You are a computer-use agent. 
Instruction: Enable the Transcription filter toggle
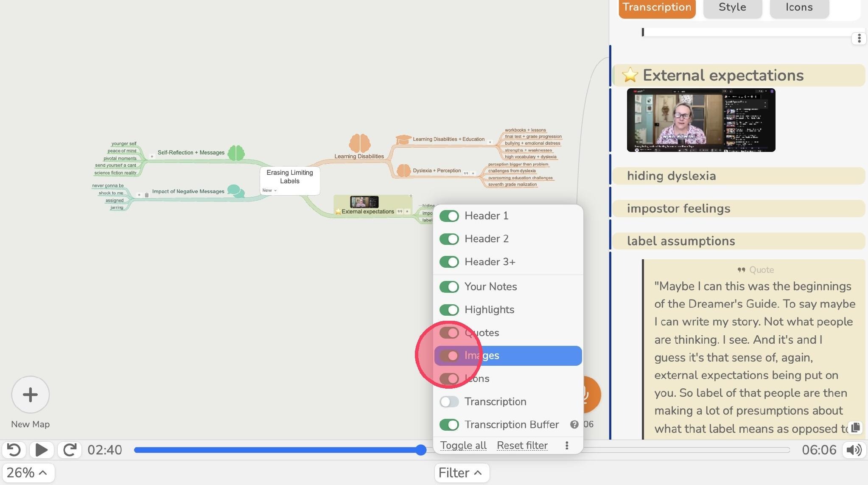click(x=449, y=401)
